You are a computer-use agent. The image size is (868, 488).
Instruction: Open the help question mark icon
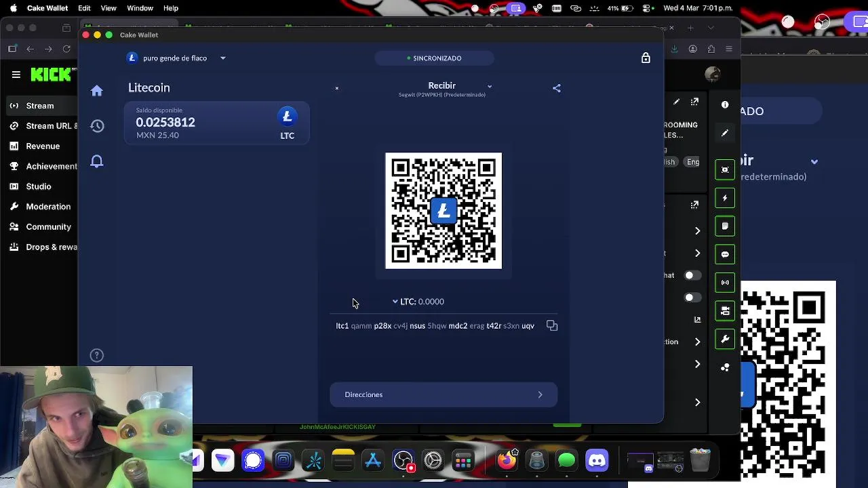[97, 355]
